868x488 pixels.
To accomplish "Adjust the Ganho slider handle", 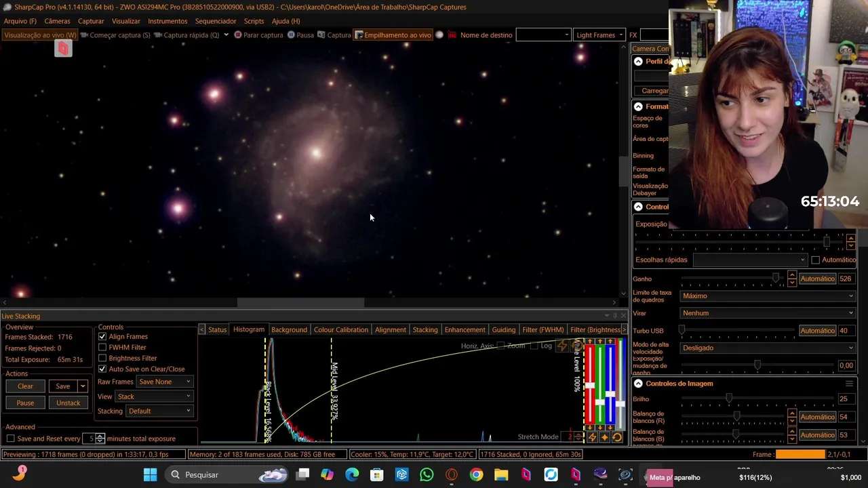I will [x=776, y=279].
